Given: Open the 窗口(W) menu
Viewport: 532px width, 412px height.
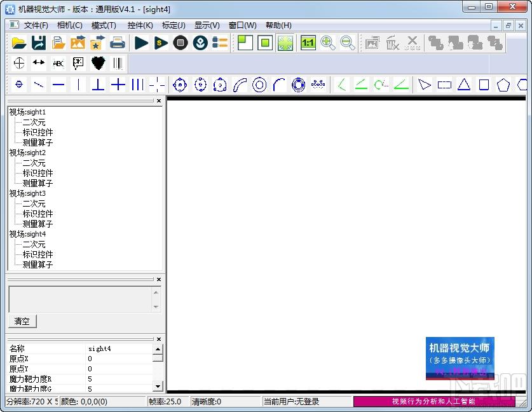Looking at the screenshot, I should 243,25.
